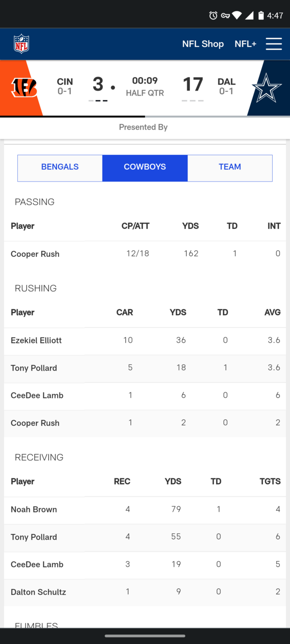
Task: Tap the battery status icon
Action: (x=261, y=15)
